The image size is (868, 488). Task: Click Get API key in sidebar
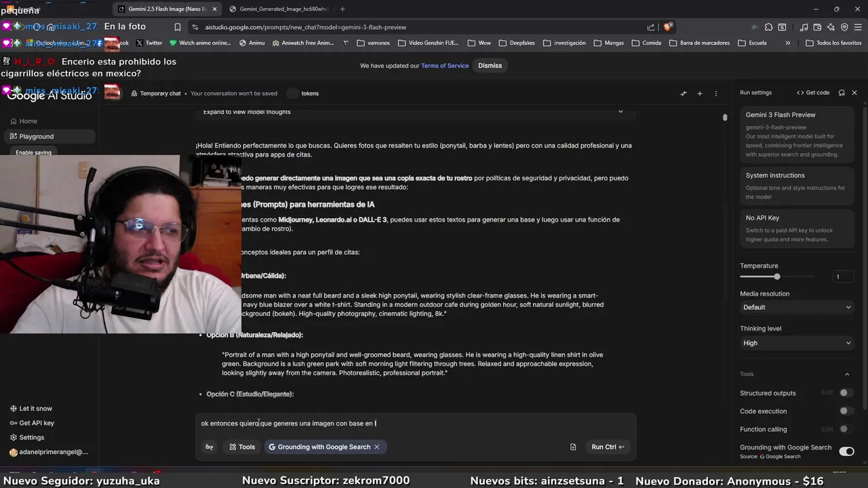32,423
